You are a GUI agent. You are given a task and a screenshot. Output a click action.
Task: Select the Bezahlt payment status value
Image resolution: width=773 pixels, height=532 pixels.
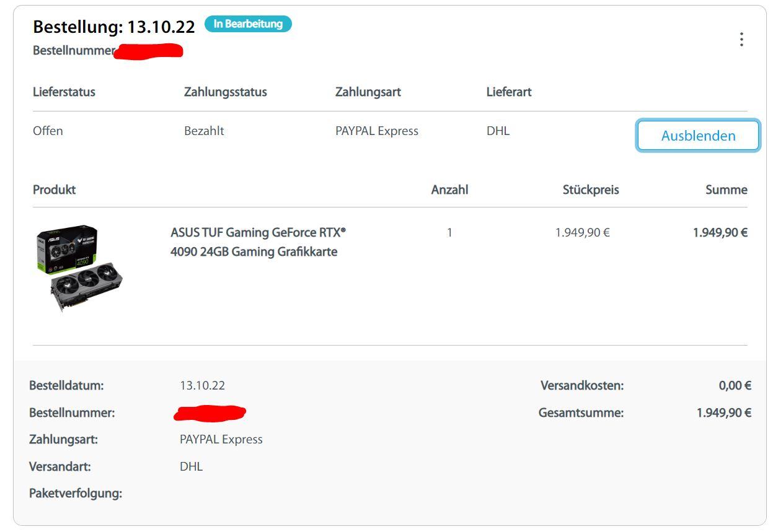tap(204, 131)
